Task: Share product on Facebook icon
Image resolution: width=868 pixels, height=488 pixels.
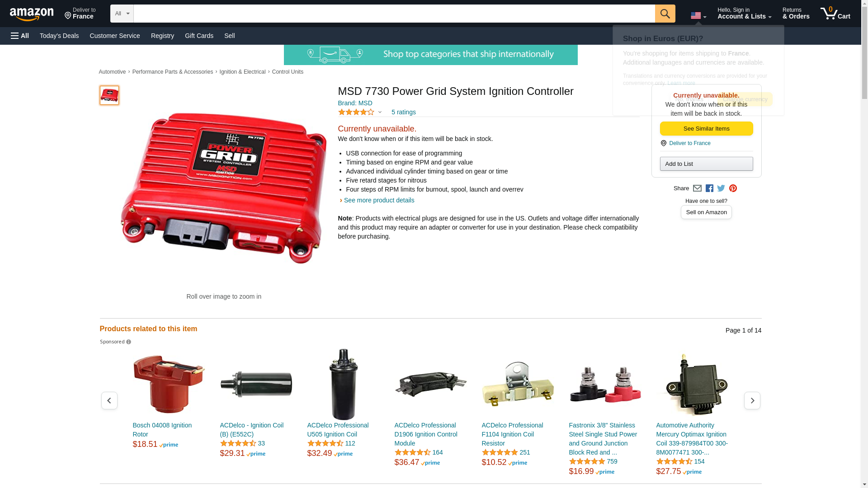Action: tap(709, 188)
